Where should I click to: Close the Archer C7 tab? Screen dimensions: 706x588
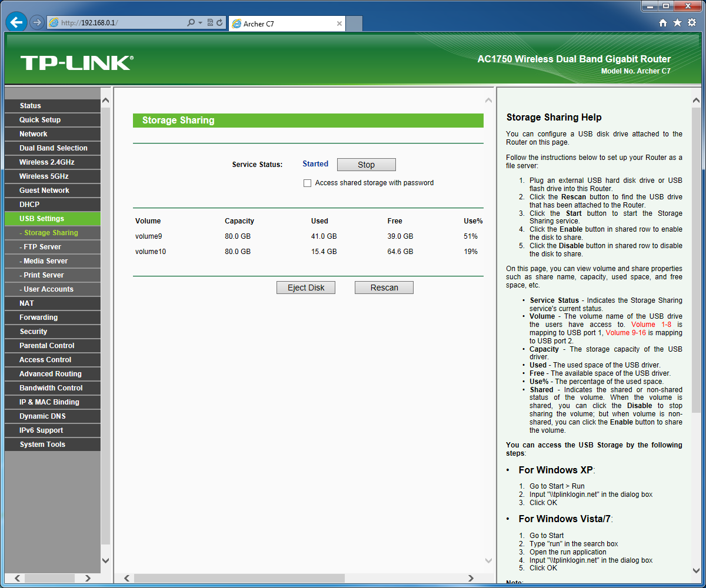[x=339, y=24]
